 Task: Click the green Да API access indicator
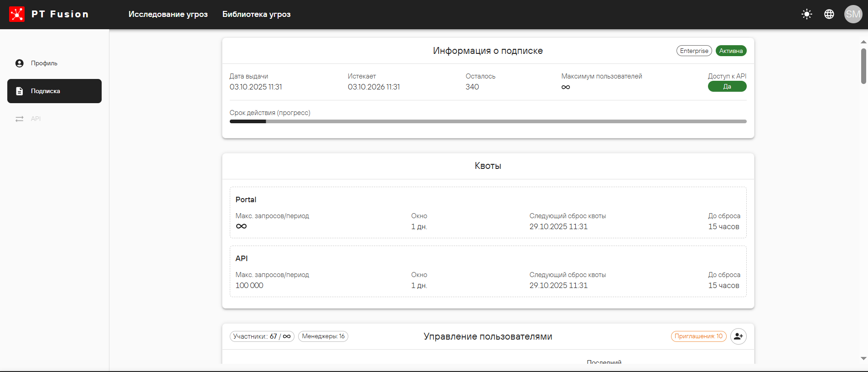click(x=727, y=86)
